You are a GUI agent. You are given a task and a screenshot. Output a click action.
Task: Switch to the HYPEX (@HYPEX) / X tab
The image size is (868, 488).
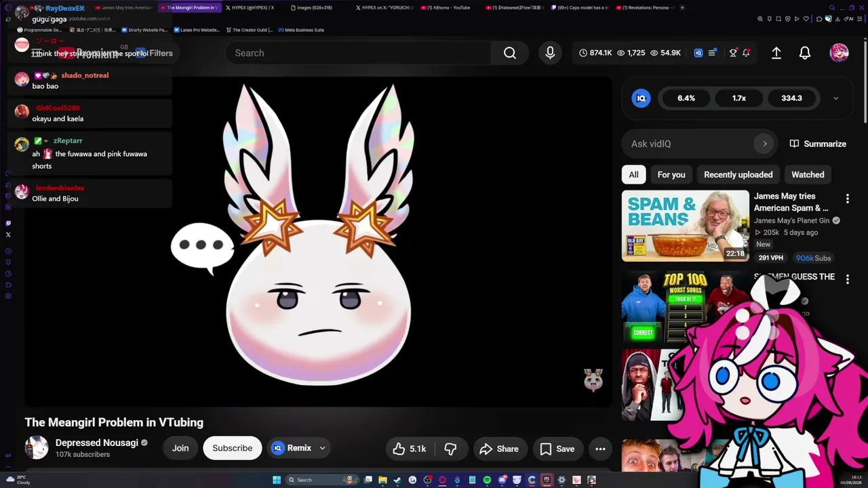[252, 7]
